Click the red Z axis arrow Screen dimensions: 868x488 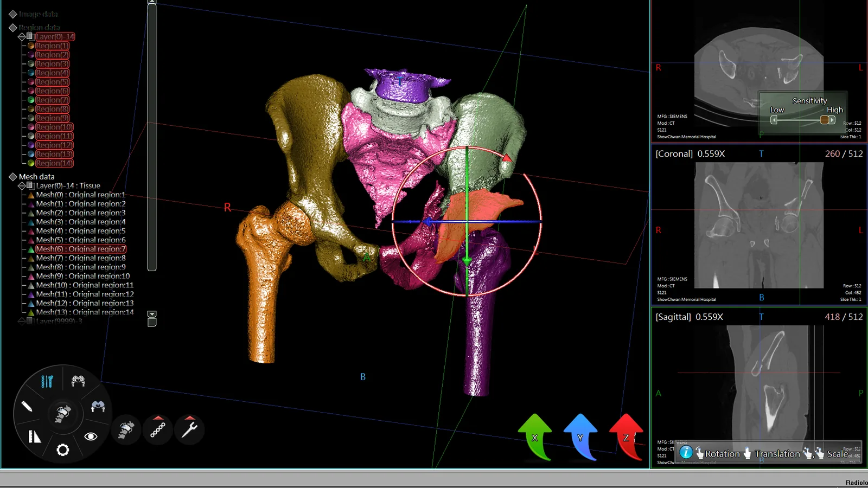[x=626, y=437]
